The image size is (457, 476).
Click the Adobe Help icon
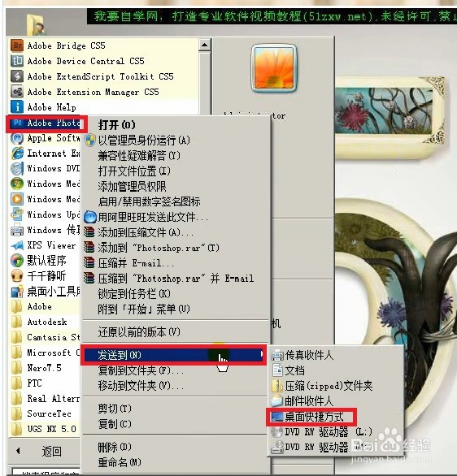[17, 107]
